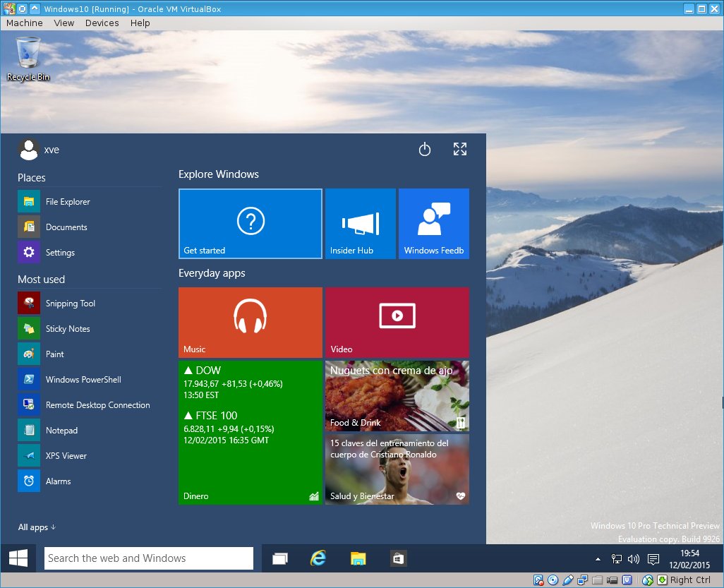Click the DOW stock entry in Dinero
This screenshot has width=724, height=588.
(233, 383)
